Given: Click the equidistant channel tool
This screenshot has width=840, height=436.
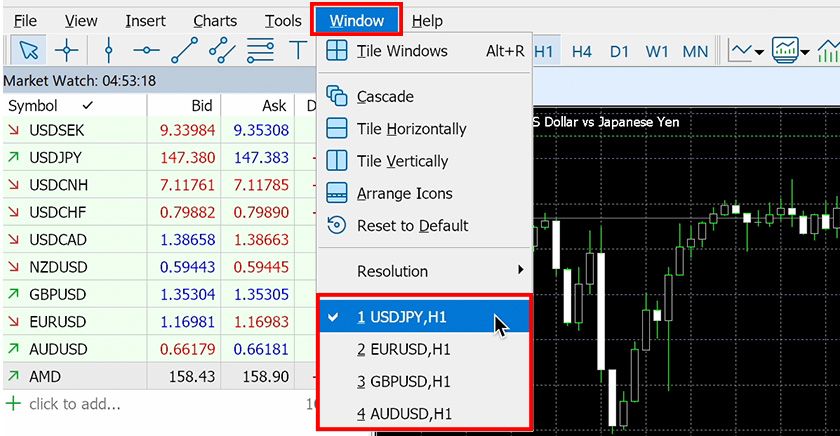Looking at the screenshot, I should (222, 49).
